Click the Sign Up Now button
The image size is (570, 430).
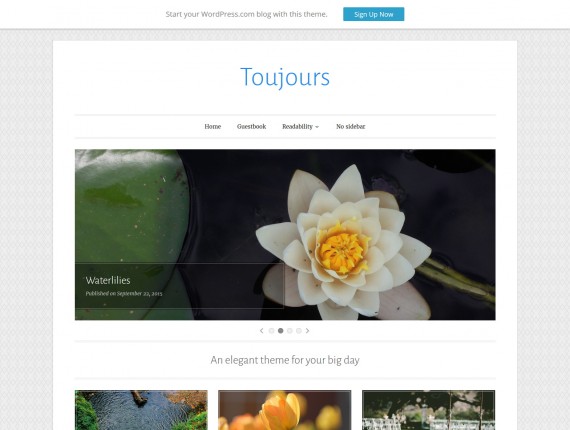(x=373, y=14)
